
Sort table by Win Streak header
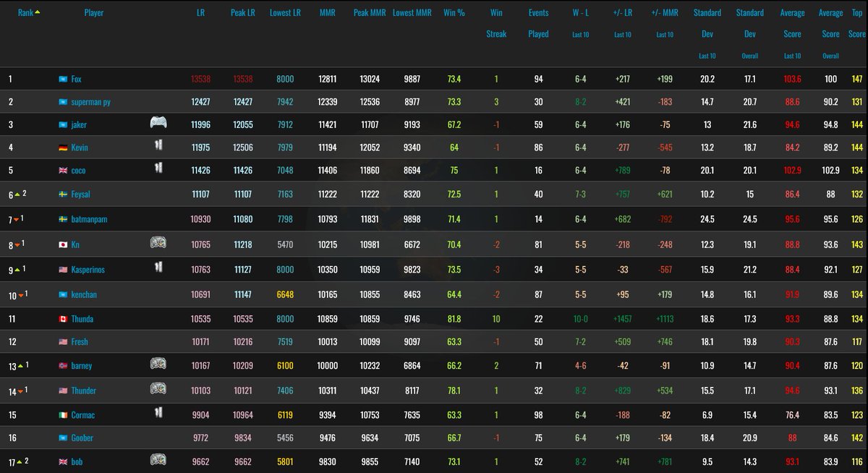(x=496, y=23)
